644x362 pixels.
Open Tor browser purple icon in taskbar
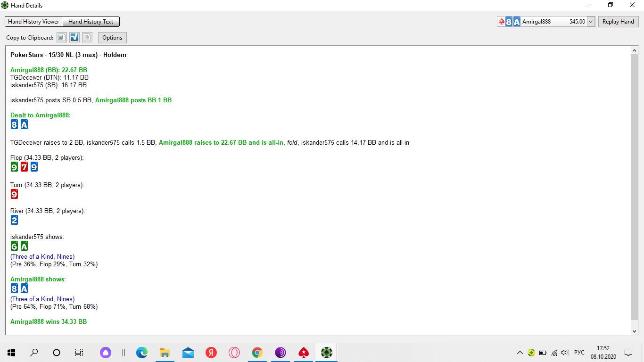coord(280,352)
